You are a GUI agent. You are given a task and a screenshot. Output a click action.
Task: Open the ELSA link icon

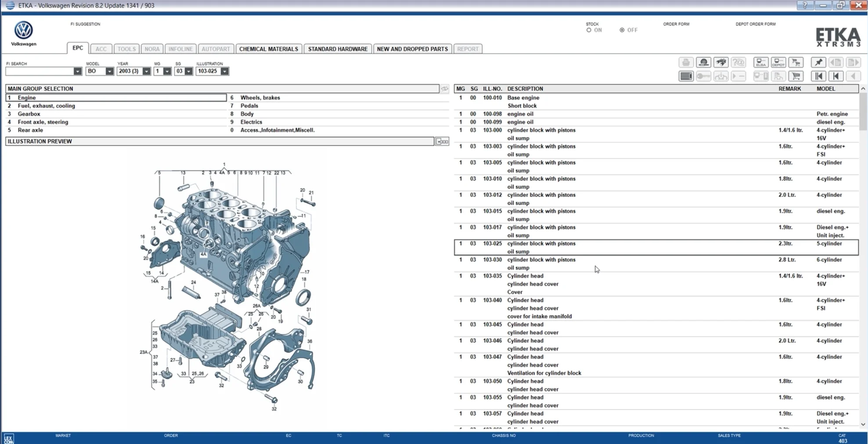pos(761,62)
